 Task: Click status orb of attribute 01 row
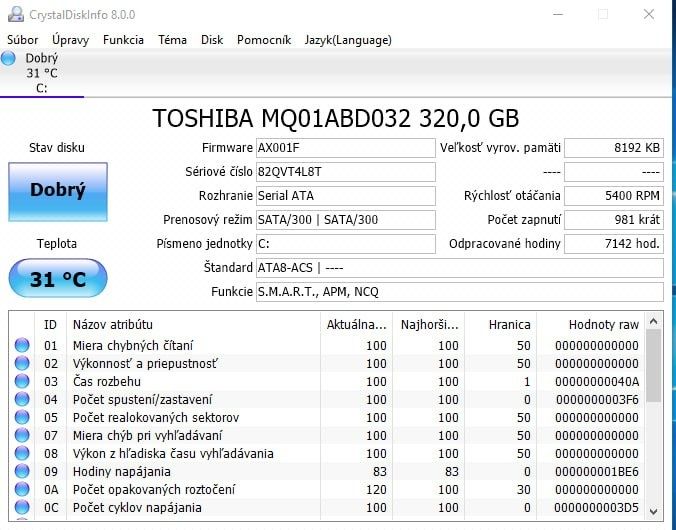pyautogui.click(x=22, y=345)
